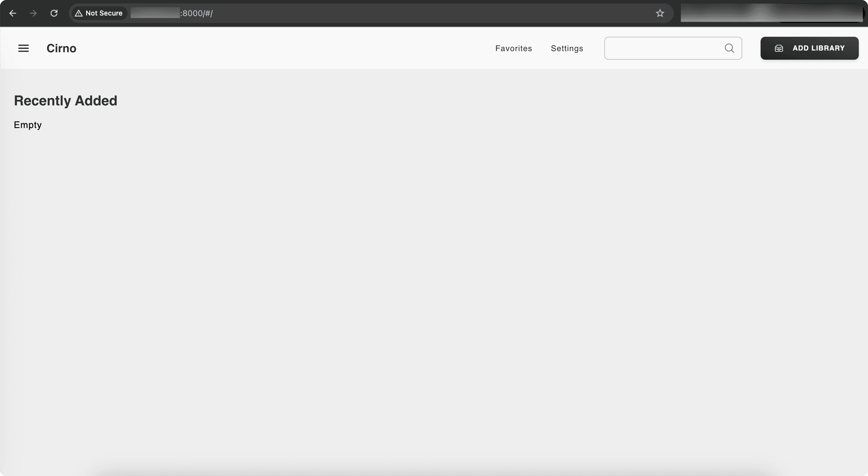Select the :8000/#/ URL in address bar
Viewport: 868px width, 476px height.
pyautogui.click(x=197, y=13)
